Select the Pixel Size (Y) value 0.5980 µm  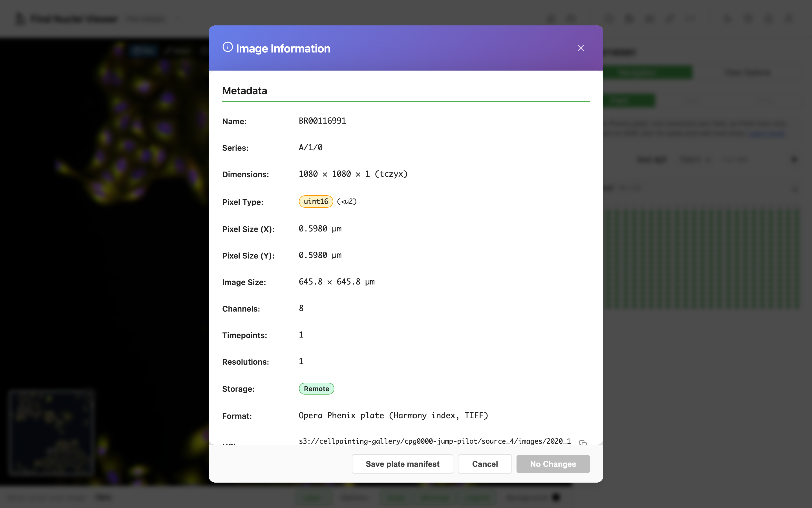pyautogui.click(x=320, y=255)
